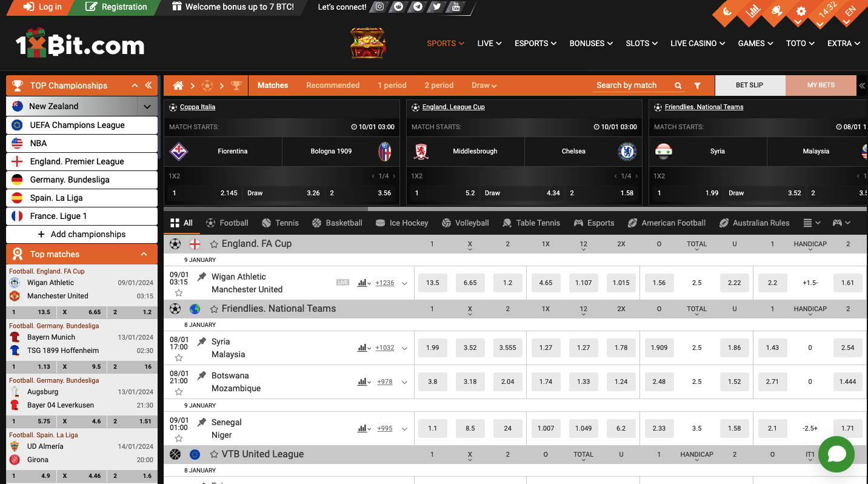868x484 pixels.
Task: Favorite the Friendlies. National Teams league star
Action: pos(214,309)
